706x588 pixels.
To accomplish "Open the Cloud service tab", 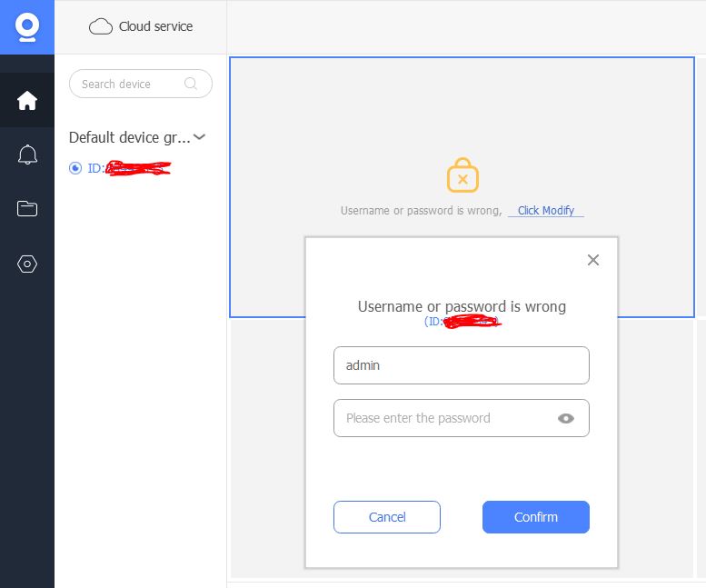I will click(141, 26).
